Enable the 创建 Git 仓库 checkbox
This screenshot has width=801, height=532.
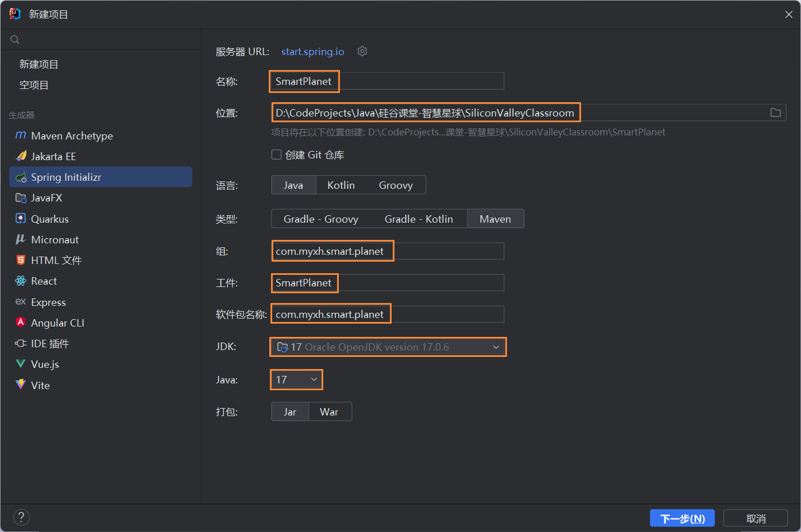click(276, 154)
